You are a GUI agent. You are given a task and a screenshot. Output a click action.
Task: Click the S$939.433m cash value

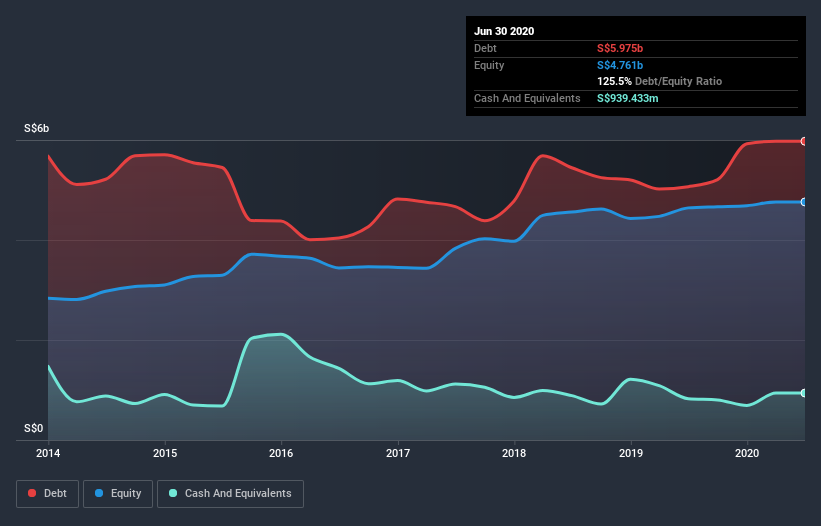pos(628,98)
